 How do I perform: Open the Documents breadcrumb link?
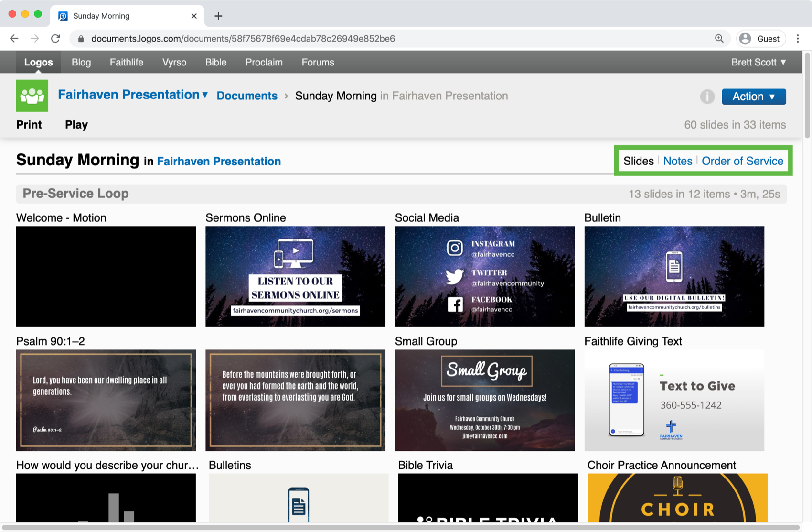point(247,96)
